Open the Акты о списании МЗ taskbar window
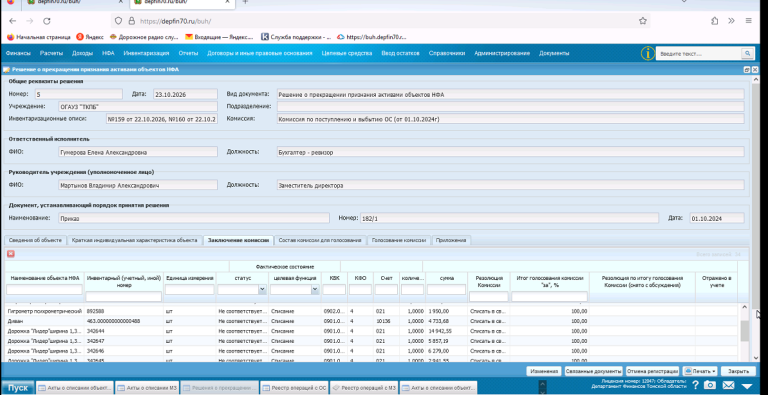 click(x=146, y=388)
